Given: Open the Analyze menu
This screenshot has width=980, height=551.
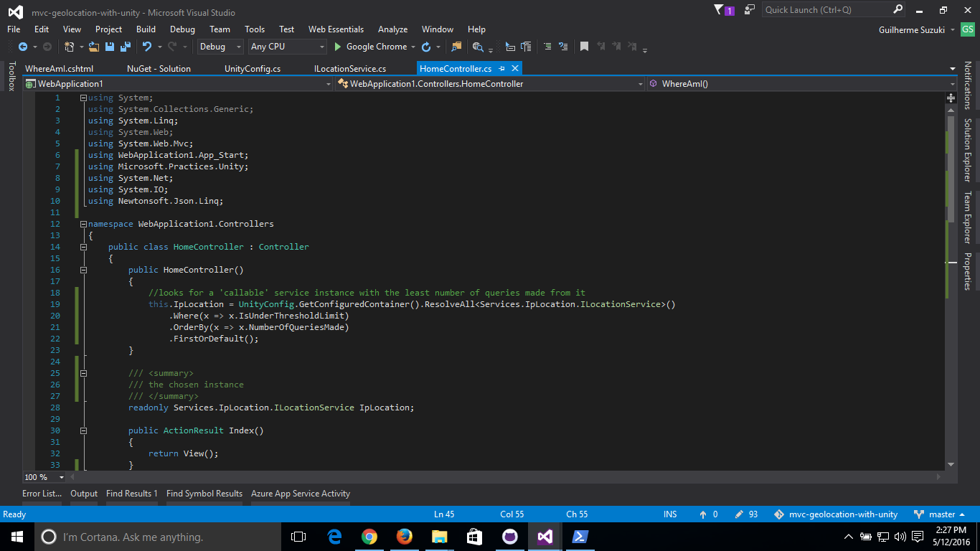Looking at the screenshot, I should 392,29.
